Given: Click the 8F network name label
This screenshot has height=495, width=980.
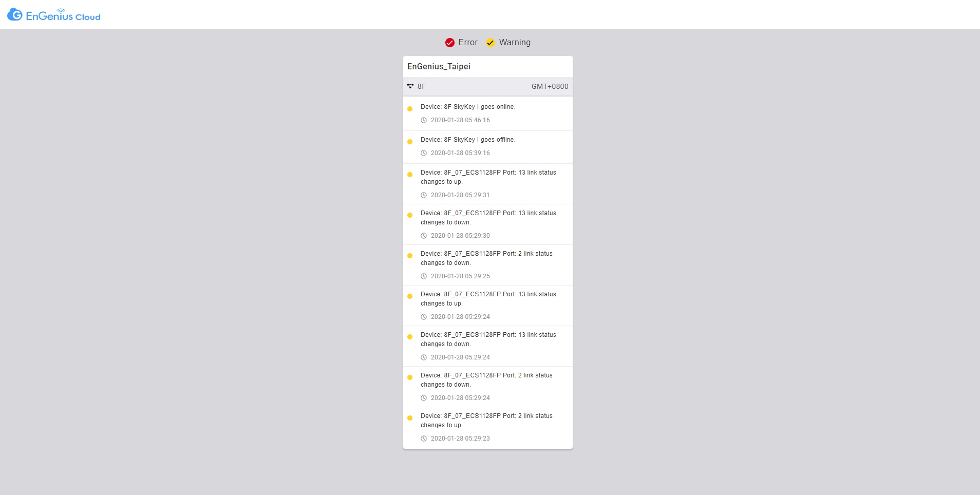Looking at the screenshot, I should pyautogui.click(x=422, y=86).
